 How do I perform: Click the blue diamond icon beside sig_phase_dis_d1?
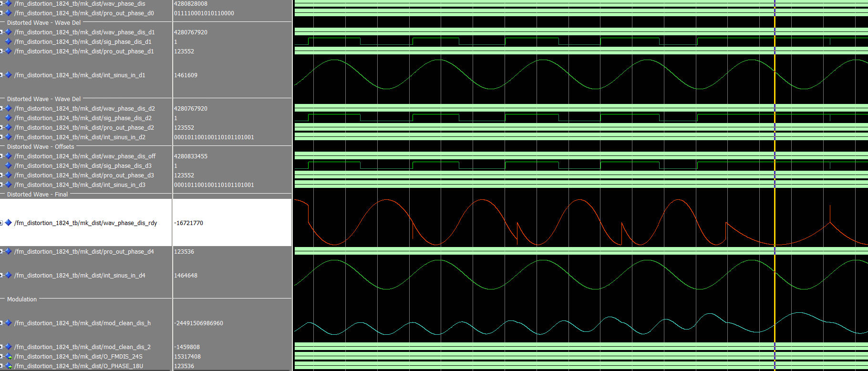(8, 42)
